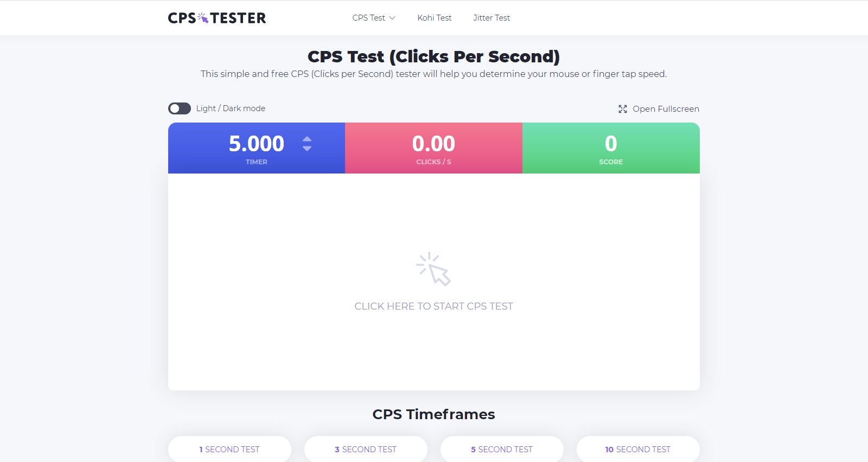868x462 pixels.
Task: Click the CLICK HERE TO START area
Action: click(x=434, y=306)
